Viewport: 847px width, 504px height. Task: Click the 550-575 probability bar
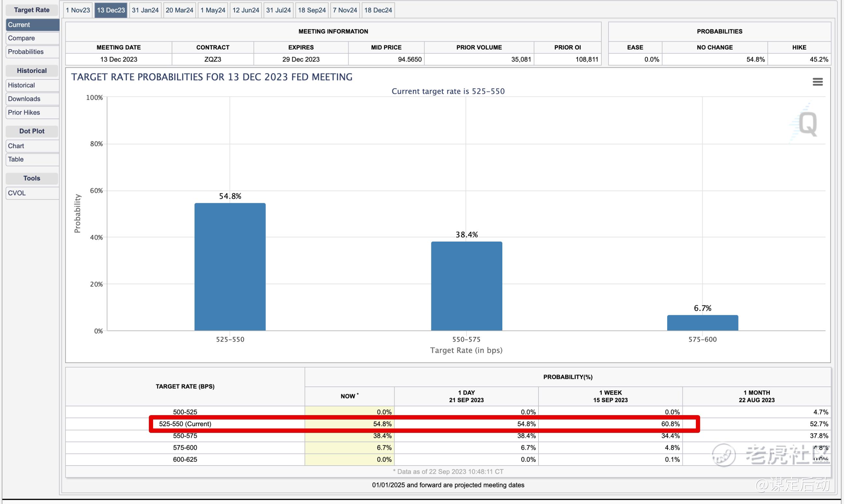466,286
